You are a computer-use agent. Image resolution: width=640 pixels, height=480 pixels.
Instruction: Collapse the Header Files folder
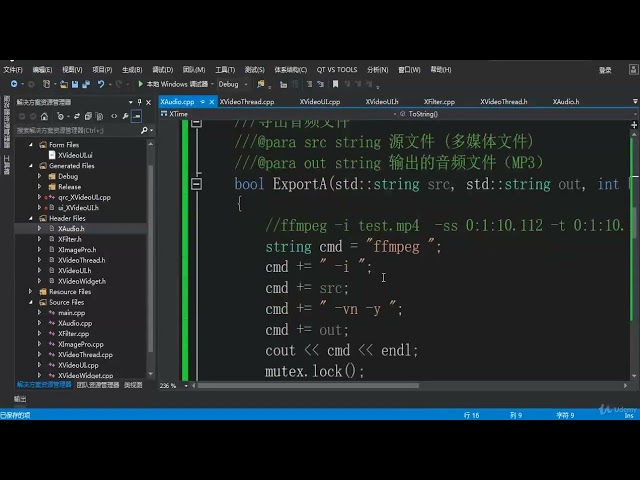[31, 218]
